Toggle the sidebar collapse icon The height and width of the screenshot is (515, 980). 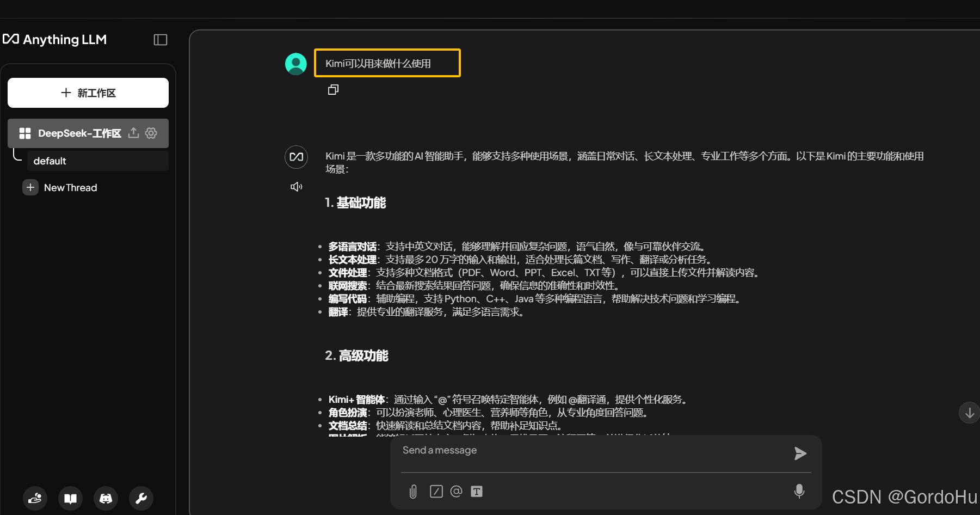pos(161,40)
